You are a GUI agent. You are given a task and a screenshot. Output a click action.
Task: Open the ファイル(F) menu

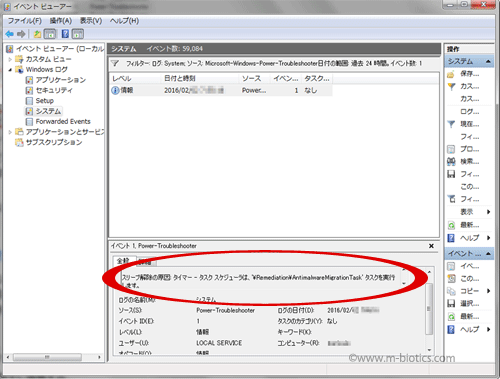click(x=25, y=21)
